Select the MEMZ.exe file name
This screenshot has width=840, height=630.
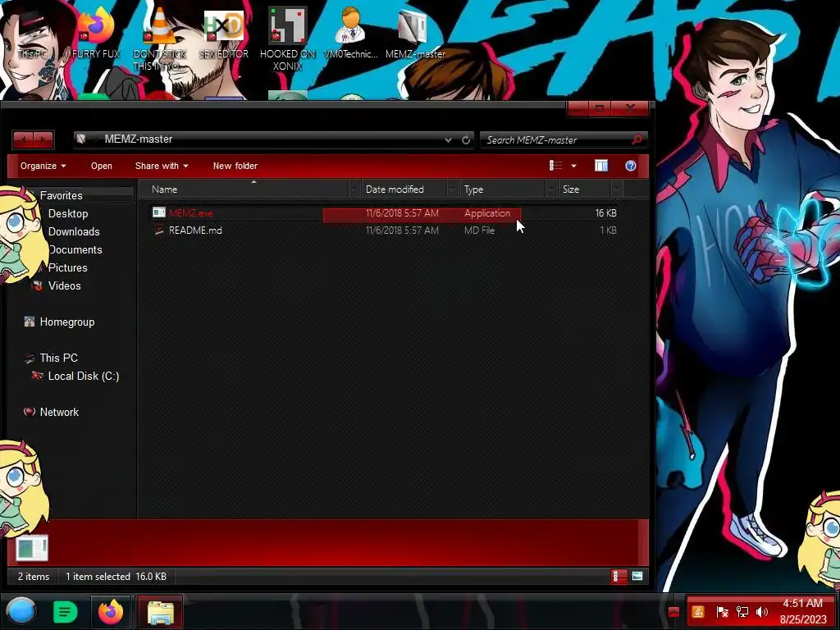[190, 212]
